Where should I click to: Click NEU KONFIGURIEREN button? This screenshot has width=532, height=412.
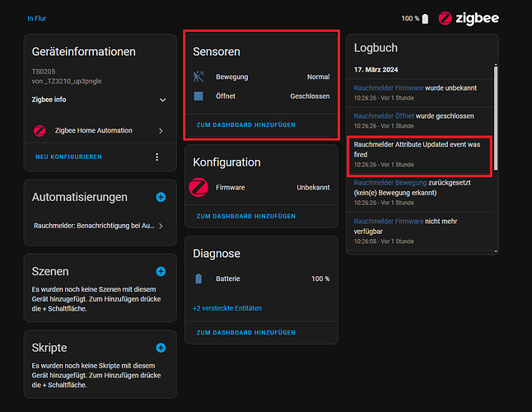click(x=68, y=157)
